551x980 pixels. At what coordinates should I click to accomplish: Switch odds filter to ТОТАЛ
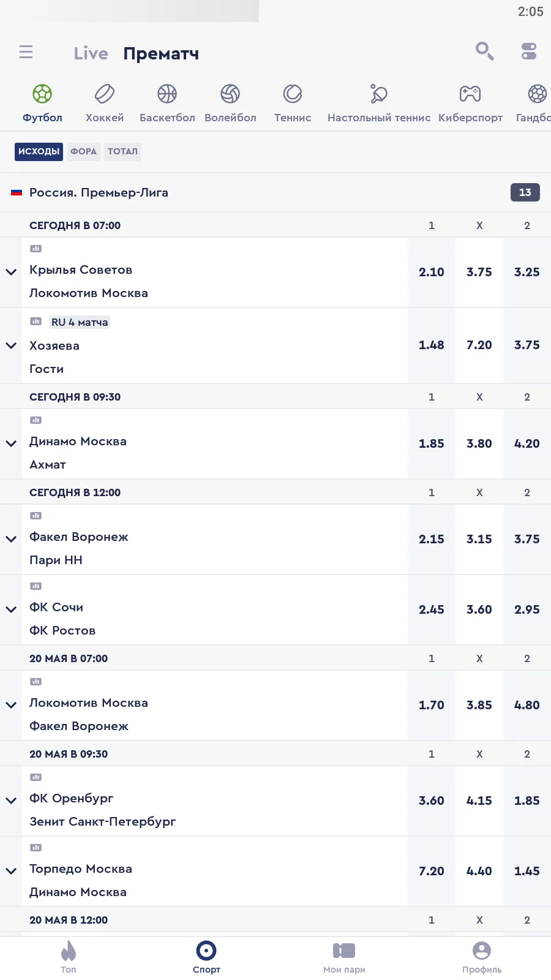(x=122, y=151)
